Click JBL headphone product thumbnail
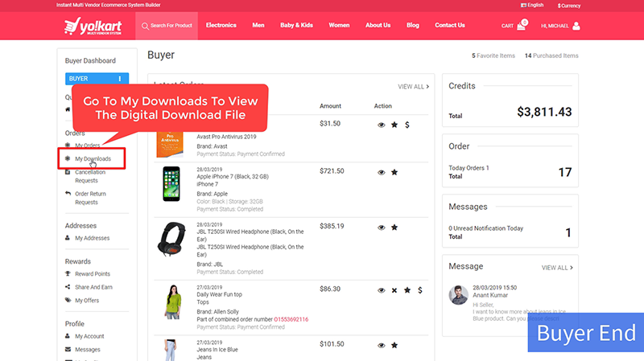Viewport: 644px width, 361px height. [171, 239]
